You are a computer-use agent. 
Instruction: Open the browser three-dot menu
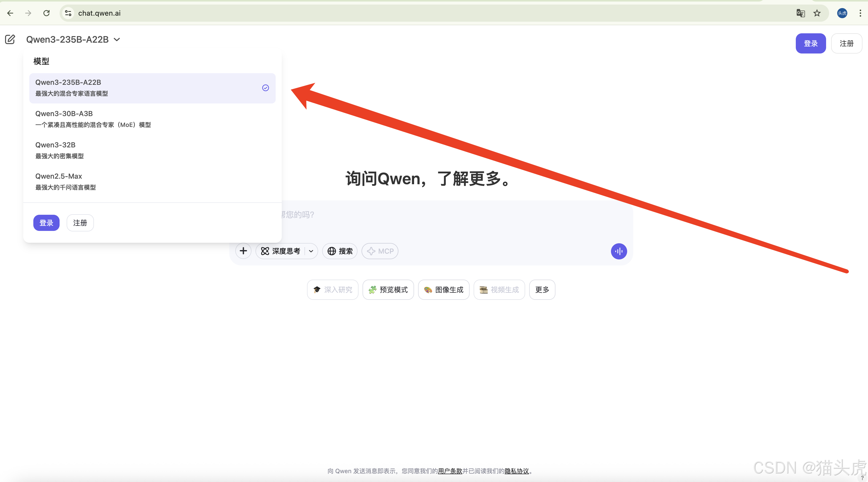coord(860,13)
